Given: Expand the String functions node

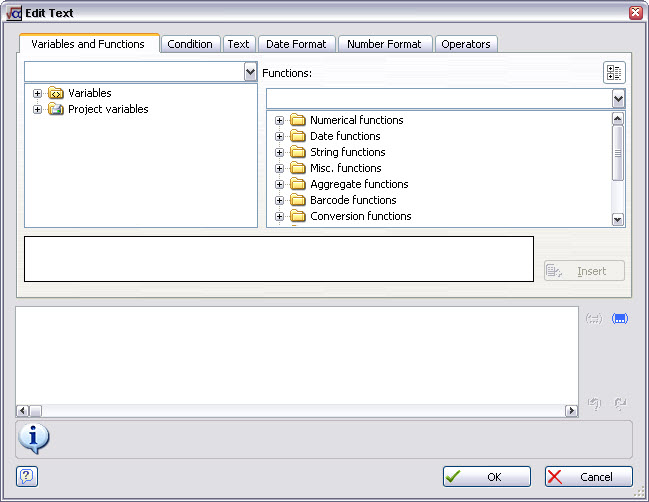Looking at the screenshot, I should (280, 152).
